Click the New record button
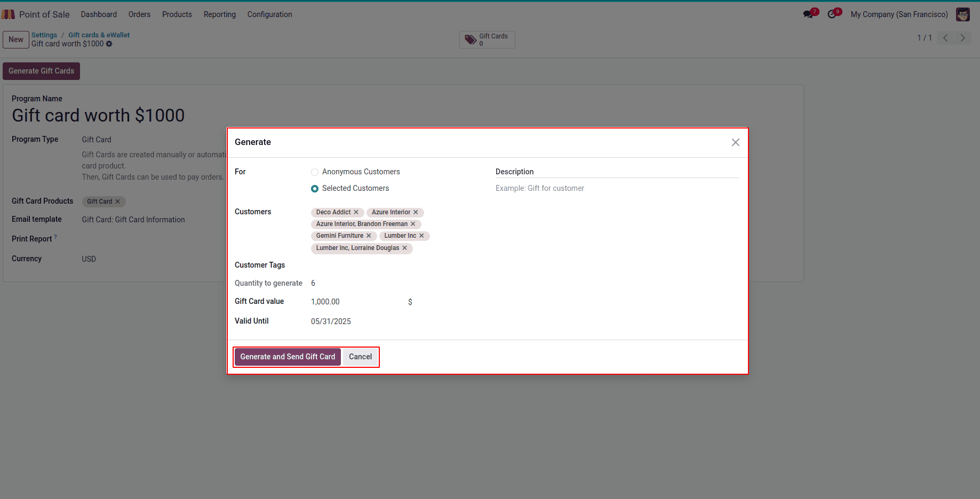 (x=16, y=39)
